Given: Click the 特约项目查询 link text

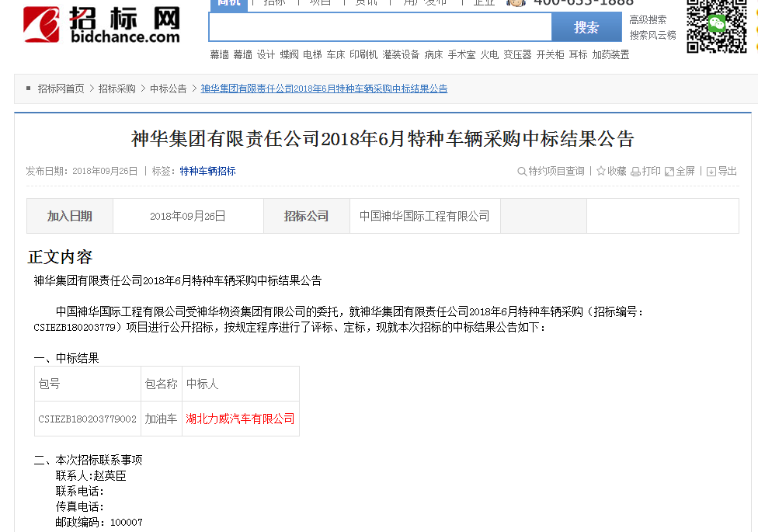Looking at the screenshot, I should click(556, 171).
